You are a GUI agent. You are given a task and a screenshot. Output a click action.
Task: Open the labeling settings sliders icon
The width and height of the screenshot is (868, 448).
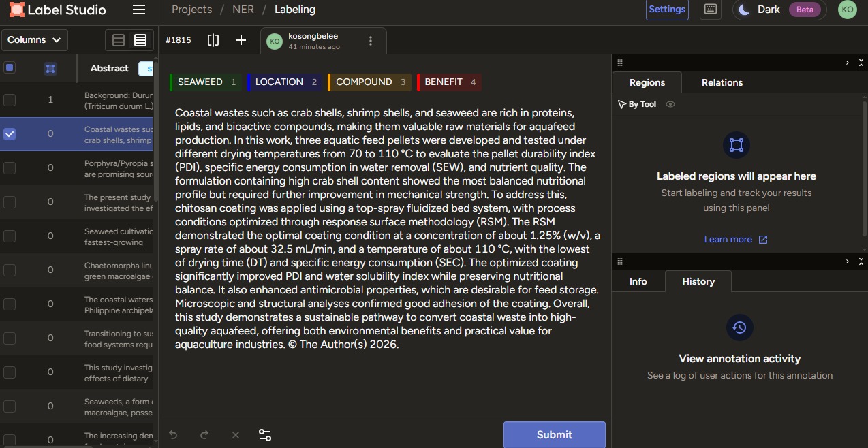tap(265, 434)
